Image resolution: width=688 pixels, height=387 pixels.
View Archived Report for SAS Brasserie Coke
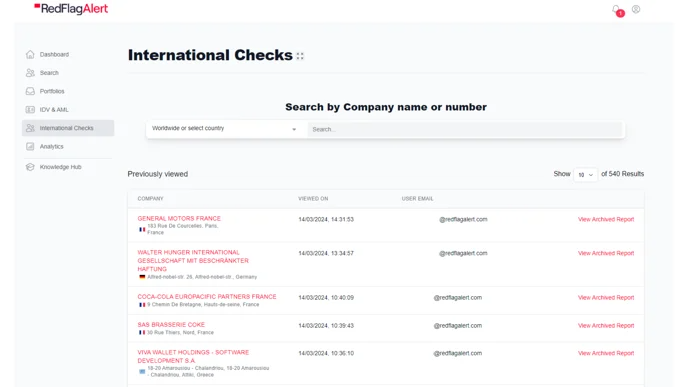[x=606, y=326]
